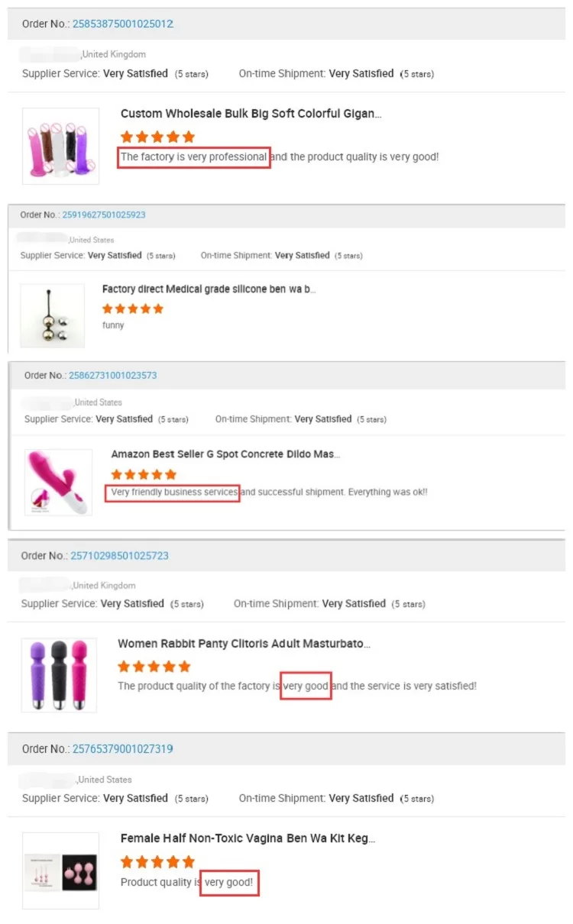Open order number 25710298501025723
This screenshot has width=573, height=924.
[x=119, y=556]
